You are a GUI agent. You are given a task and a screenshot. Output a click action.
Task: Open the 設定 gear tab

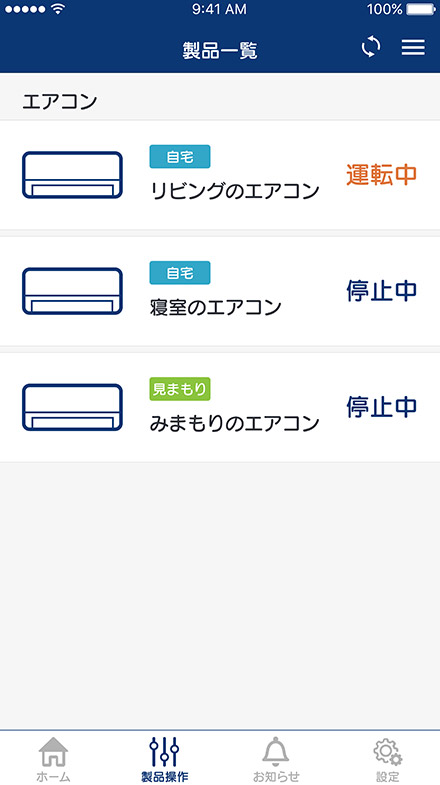coord(387,759)
